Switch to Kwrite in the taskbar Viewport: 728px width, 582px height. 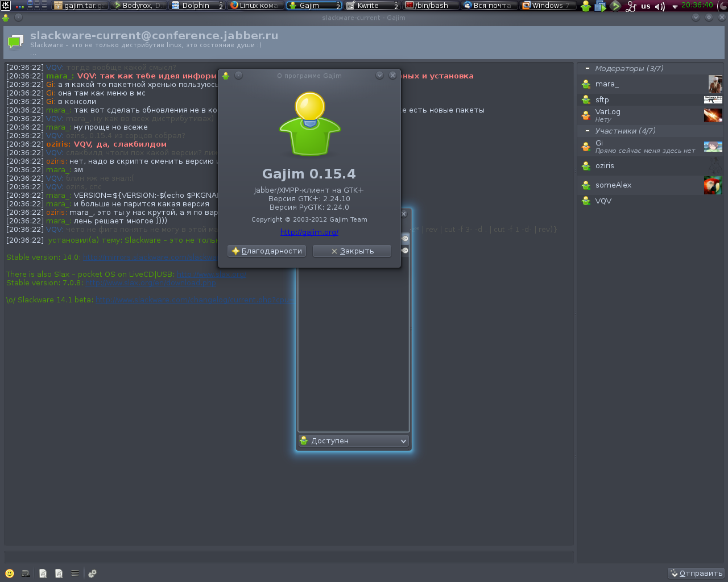(372, 6)
